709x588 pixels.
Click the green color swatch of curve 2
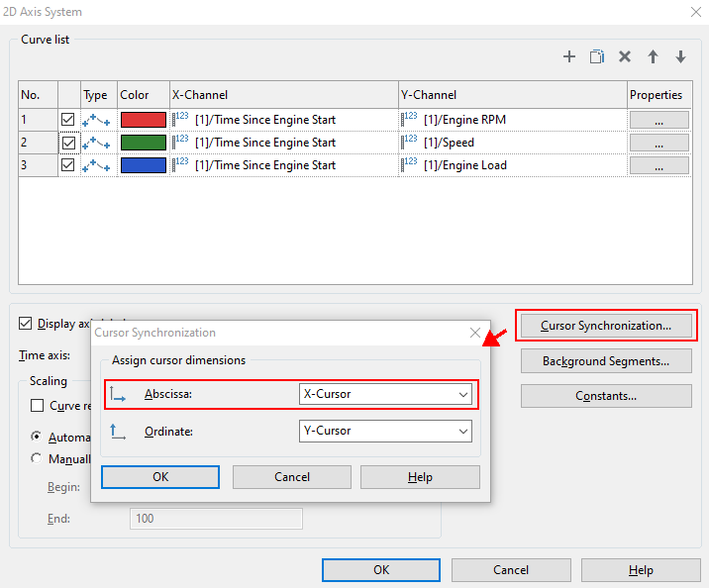click(143, 143)
